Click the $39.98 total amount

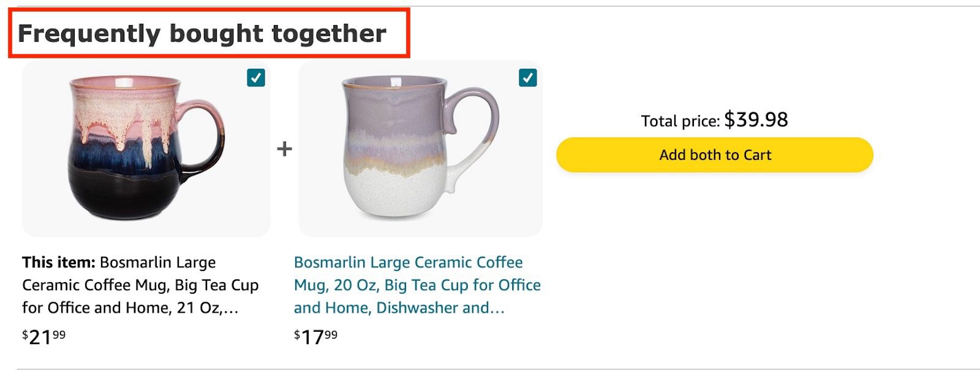tap(756, 120)
